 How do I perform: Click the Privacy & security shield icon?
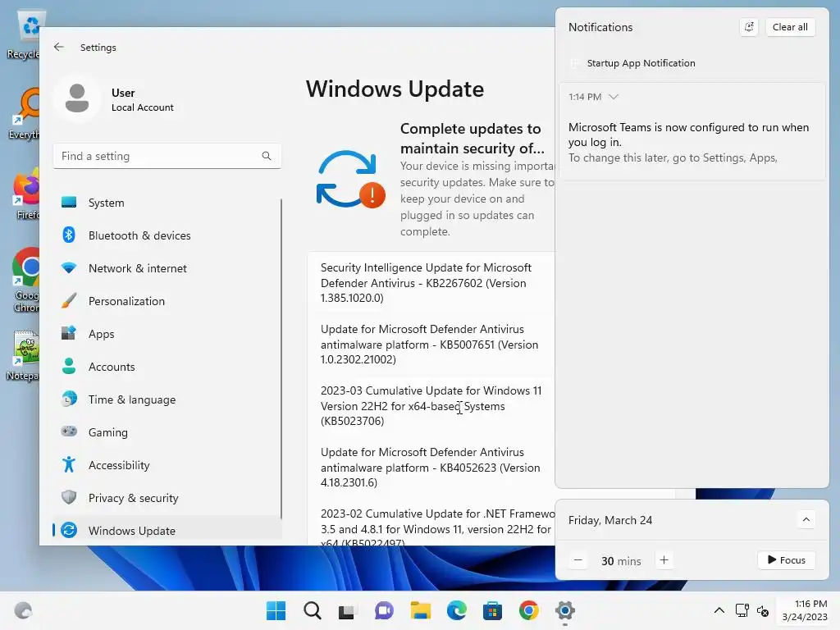tap(69, 497)
